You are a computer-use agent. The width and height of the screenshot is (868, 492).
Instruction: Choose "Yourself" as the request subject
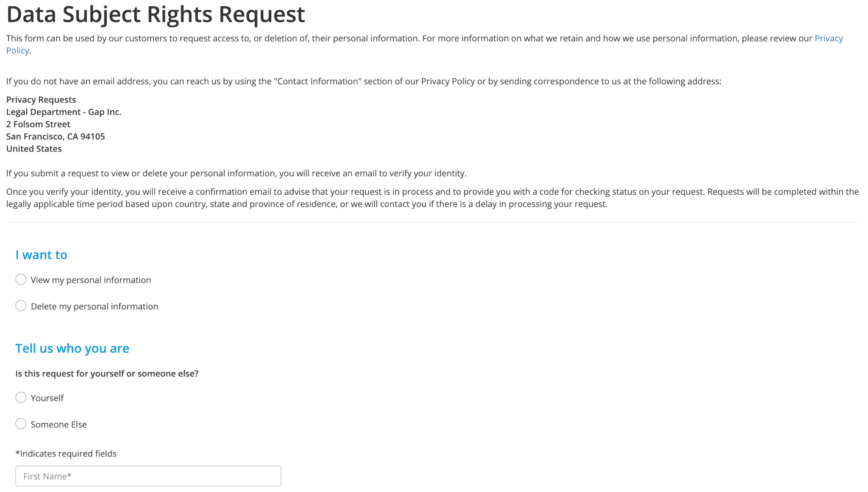[x=21, y=397]
